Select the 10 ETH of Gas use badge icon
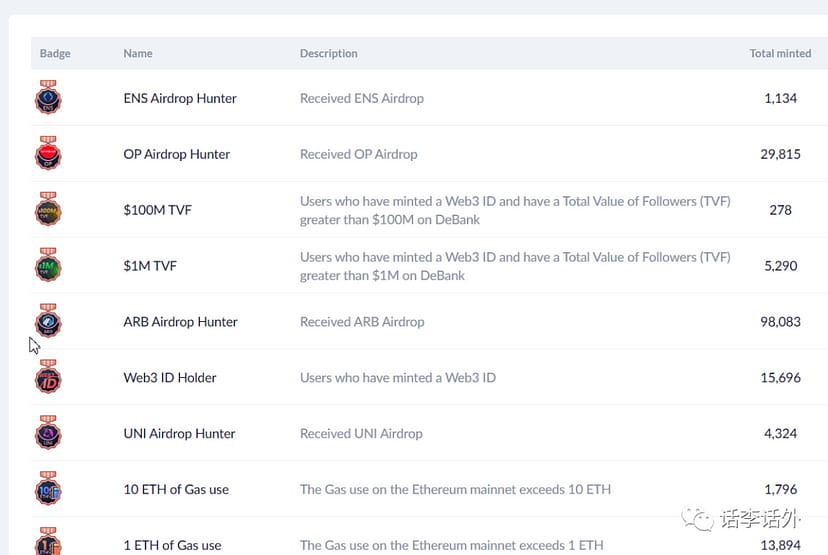The image size is (828, 555). pos(48,489)
